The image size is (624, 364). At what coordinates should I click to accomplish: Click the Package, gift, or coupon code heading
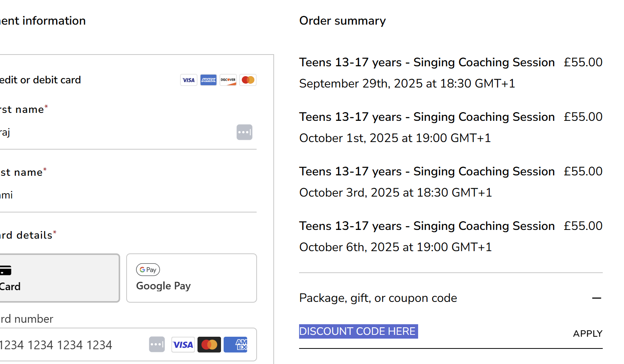[378, 298]
